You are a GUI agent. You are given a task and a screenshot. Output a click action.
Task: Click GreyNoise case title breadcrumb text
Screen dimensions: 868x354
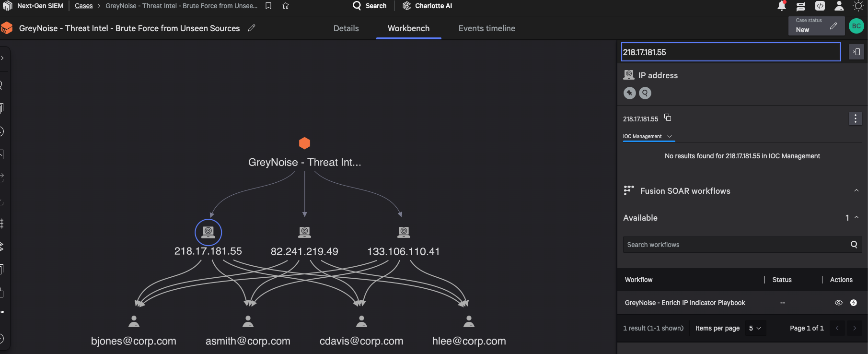[181, 6]
